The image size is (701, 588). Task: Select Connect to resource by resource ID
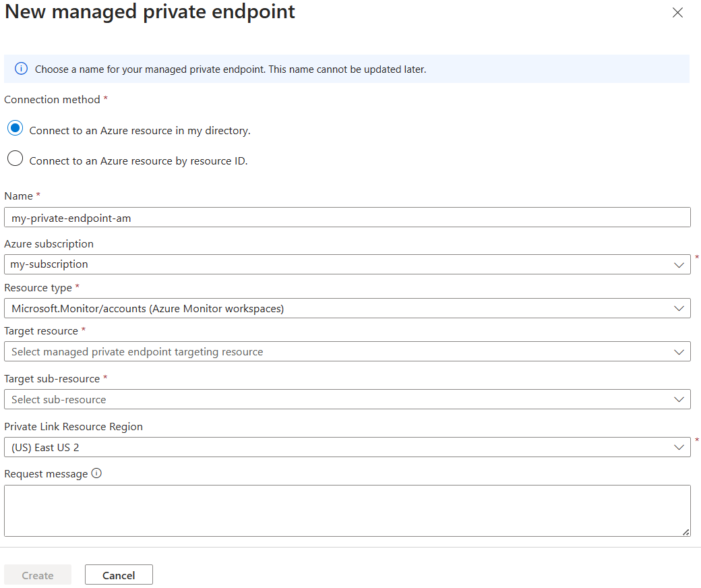pos(15,159)
